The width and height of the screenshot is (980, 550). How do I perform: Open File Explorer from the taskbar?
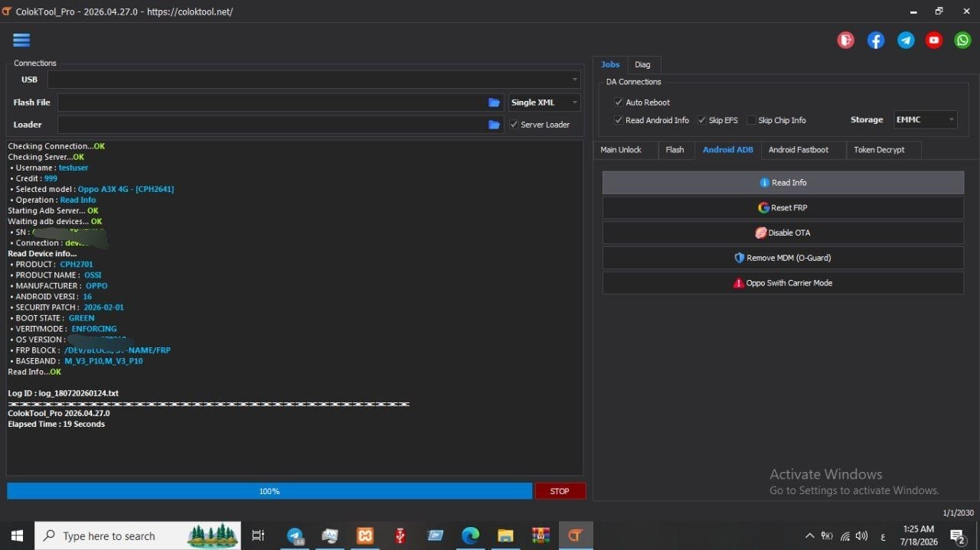coord(505,535)
